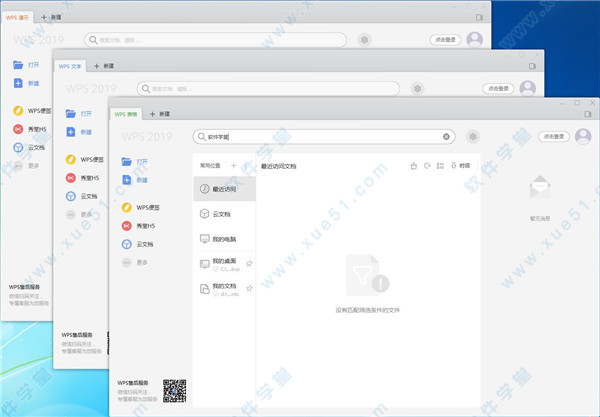This screenshot has width=600, height=417.
Task: Pin or unpin 我的文档 location
Action: coord(249,288)
